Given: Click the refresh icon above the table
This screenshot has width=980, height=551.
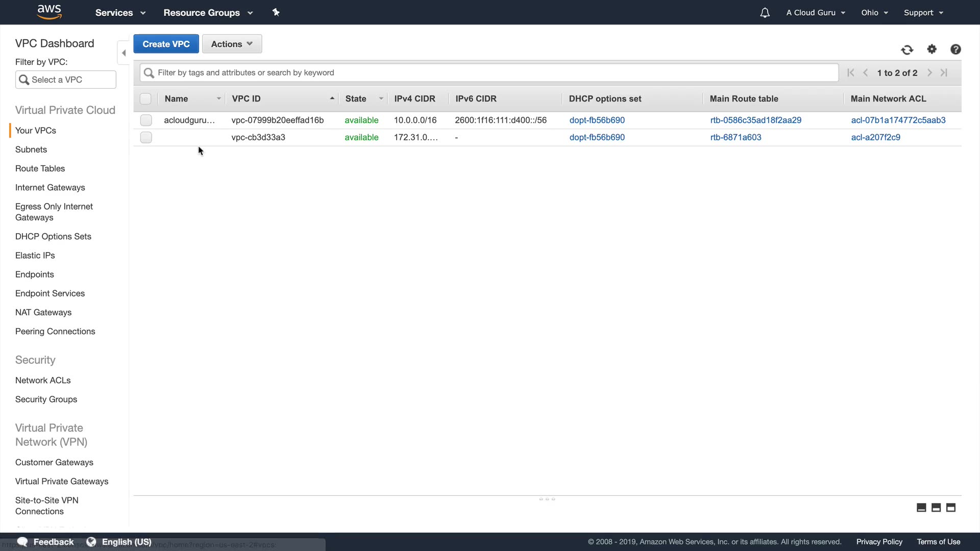Looking at the screenshot, I should [907, 49].
